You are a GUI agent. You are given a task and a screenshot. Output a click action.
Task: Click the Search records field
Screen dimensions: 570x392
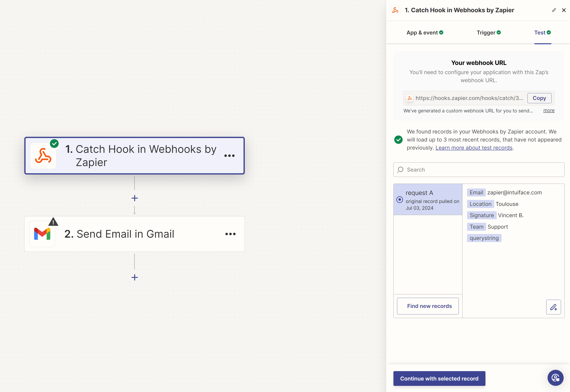(479, 170)
